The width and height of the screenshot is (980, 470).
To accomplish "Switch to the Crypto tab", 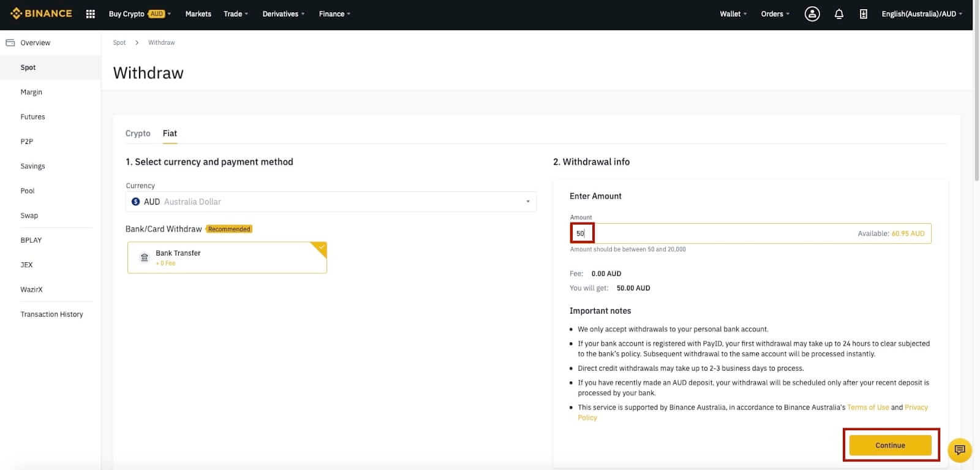I will 138,134.
